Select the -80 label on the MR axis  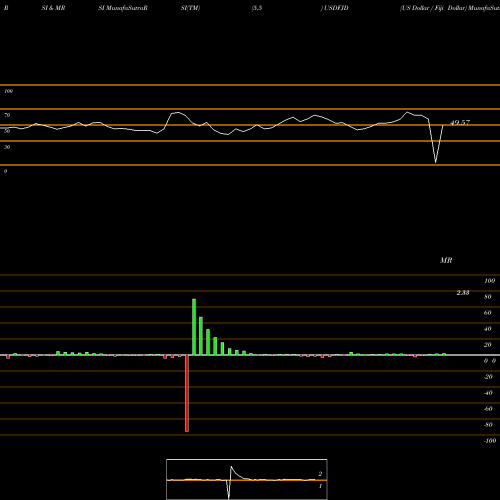488,425
